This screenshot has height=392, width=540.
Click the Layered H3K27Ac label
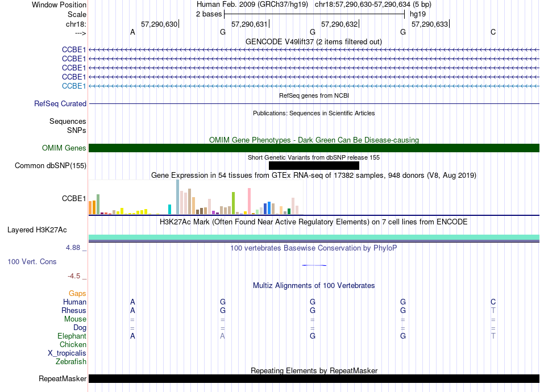click(x=37, y=230)
